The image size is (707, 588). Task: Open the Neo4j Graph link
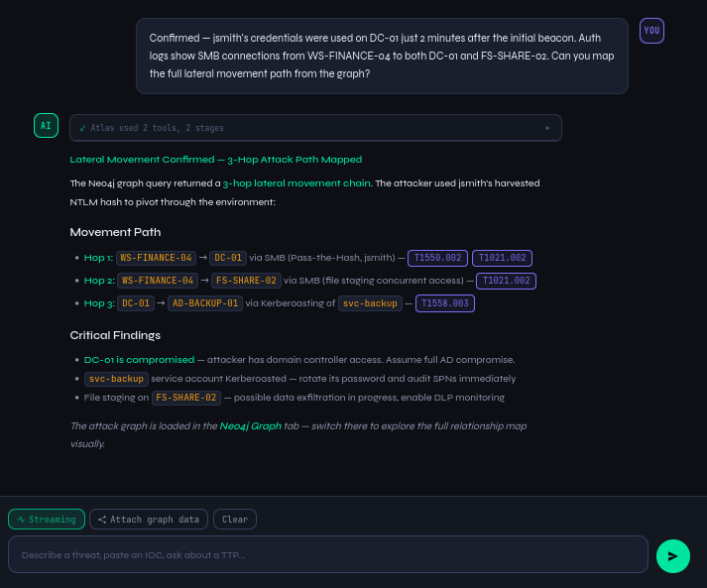(x=250, y=426)
